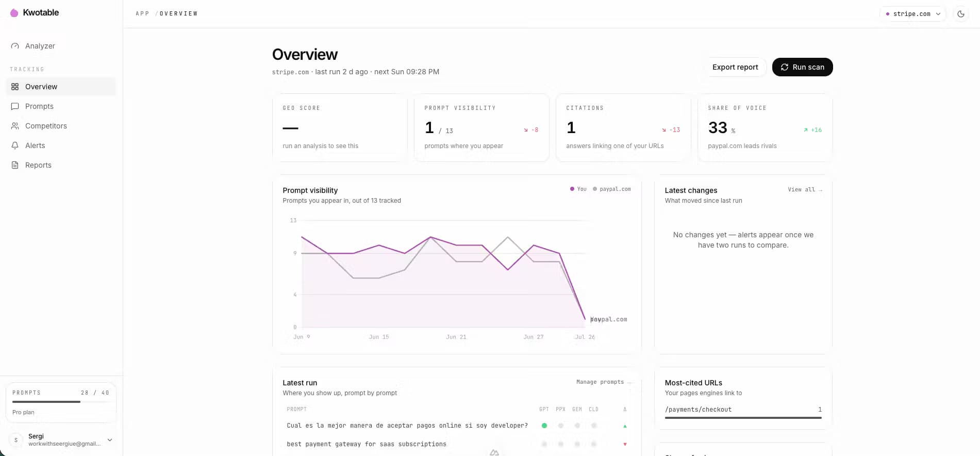The image size is (980, 456).
Task: Open Reports from the sidebar
Action: pos(61,165)
